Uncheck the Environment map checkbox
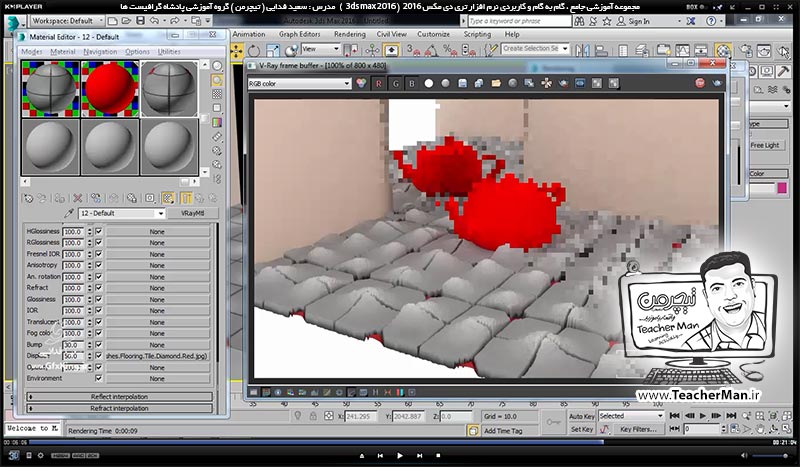The width and height of the screenshot is (800, 467). [99, 378]
